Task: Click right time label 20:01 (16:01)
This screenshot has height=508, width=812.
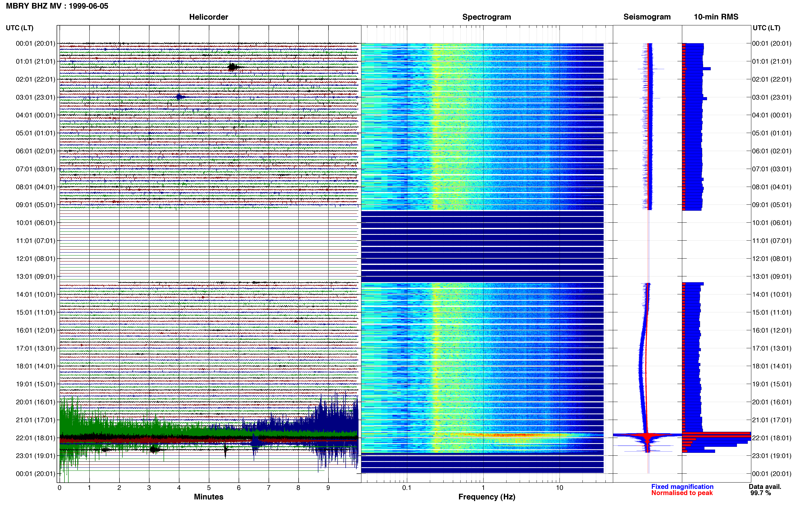Action: point(772,402)
